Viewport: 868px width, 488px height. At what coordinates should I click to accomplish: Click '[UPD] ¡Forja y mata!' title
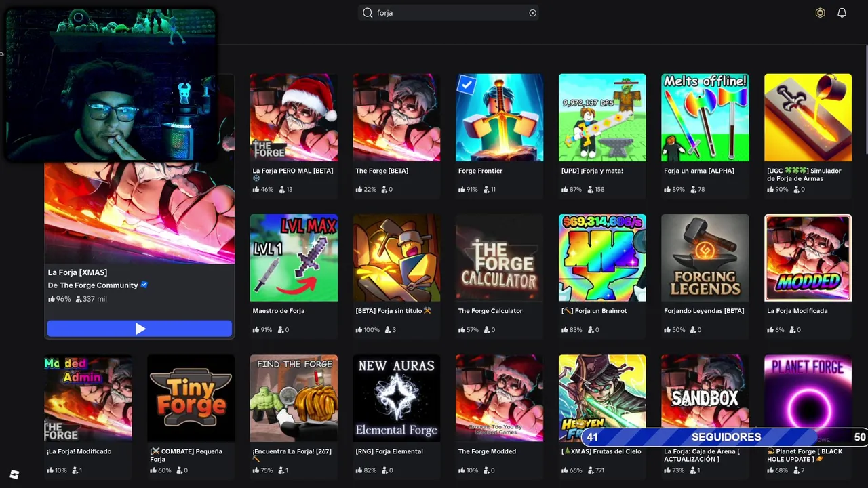592,171
